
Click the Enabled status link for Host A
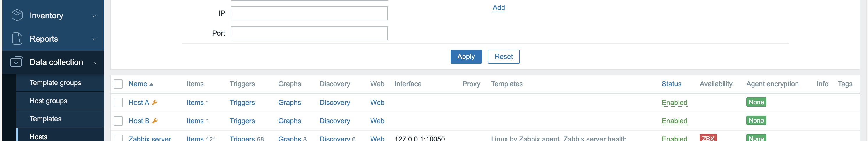(x=674, y=102)
